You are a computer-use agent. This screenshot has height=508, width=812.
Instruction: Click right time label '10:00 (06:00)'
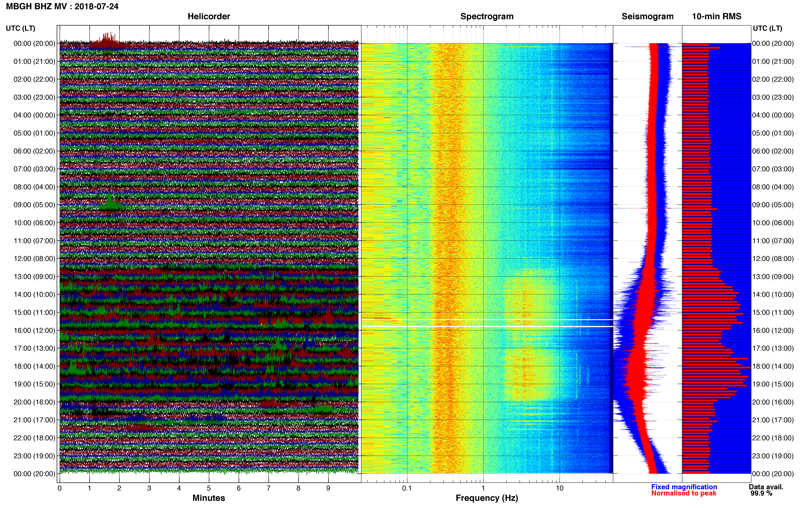(x=773, y=223)
